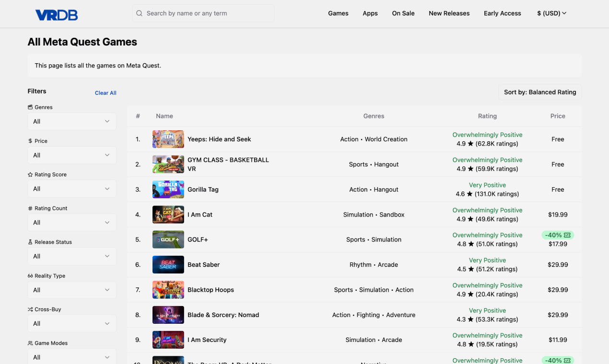This screenshot has width=609, height=364.
Task: Open I Am Cat thumbnail
Action: point(168,215)
